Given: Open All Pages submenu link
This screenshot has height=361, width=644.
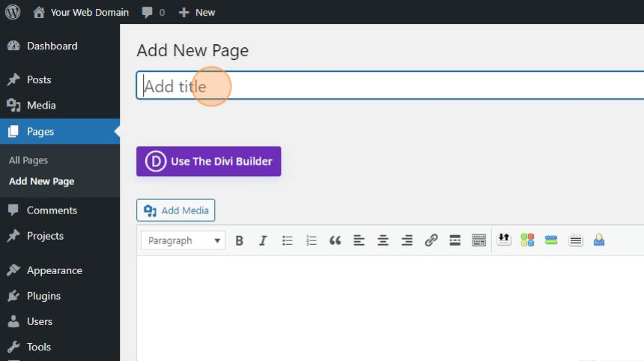Looking at the screenshot, I should [28, 160].
